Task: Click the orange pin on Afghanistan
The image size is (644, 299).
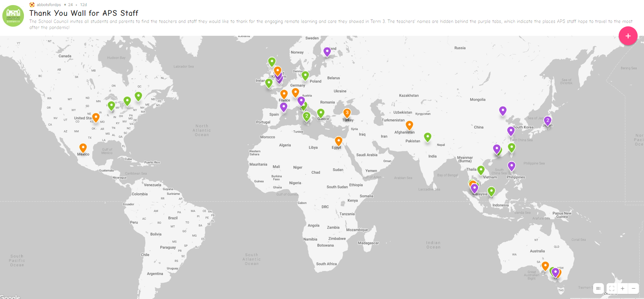Action: click(x=409, y=125)
